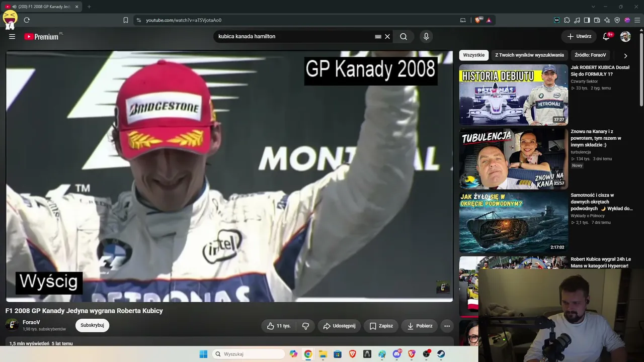Open the browser main menu
The height and width of the screenshot is (362, 644).
click(637, 20)
